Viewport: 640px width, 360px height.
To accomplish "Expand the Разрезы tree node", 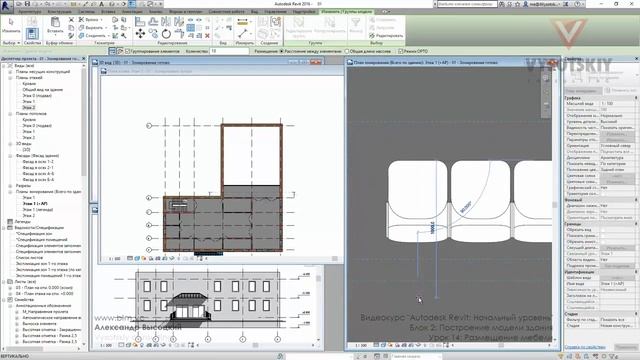I will tap(10, 186).
